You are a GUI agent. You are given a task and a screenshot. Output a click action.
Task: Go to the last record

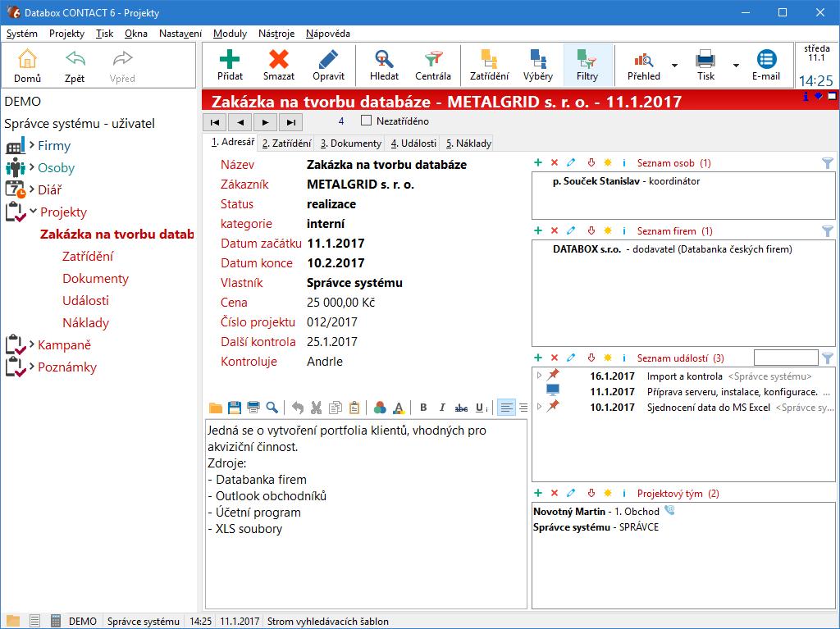[x=291, y=122]
